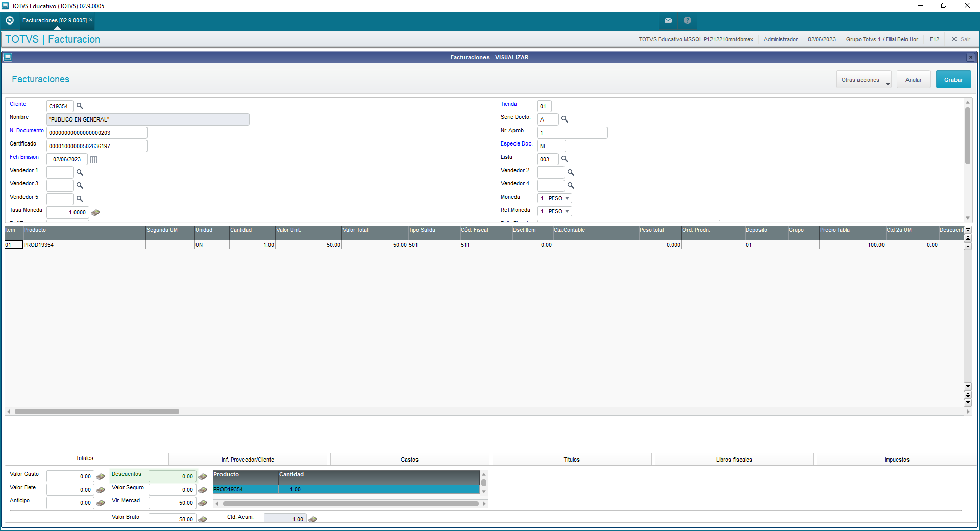The height and width of the screenshot is (531, 980).
Task: Click calculator icon beside Valor Seguro
Action: point(203,490)
